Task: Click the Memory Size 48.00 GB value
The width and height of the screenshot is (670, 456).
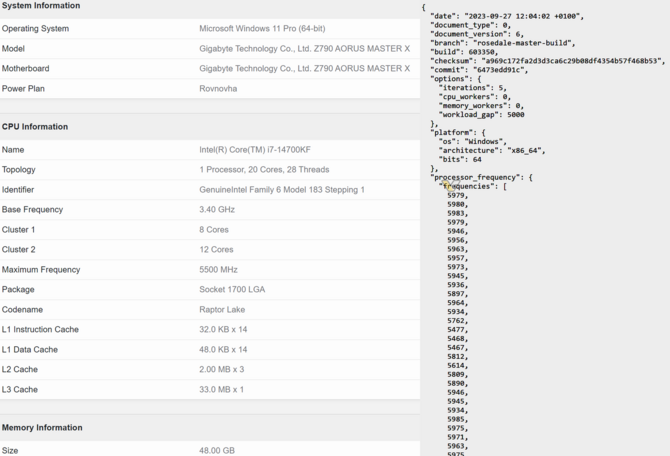Action: pos(217,450)
